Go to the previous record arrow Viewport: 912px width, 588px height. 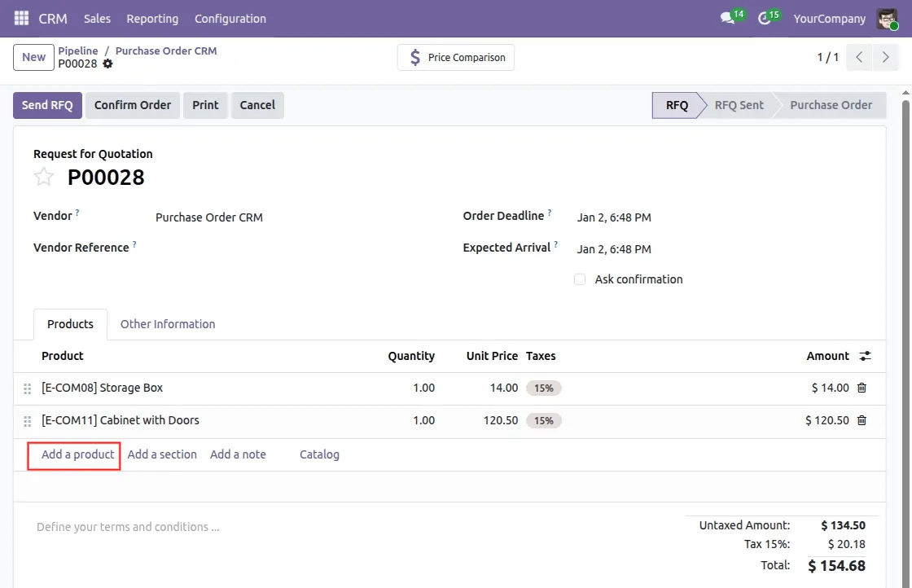coord(859,57)
